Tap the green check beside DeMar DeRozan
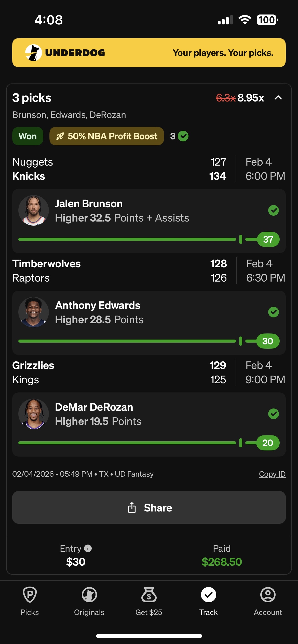 point(274,414)
